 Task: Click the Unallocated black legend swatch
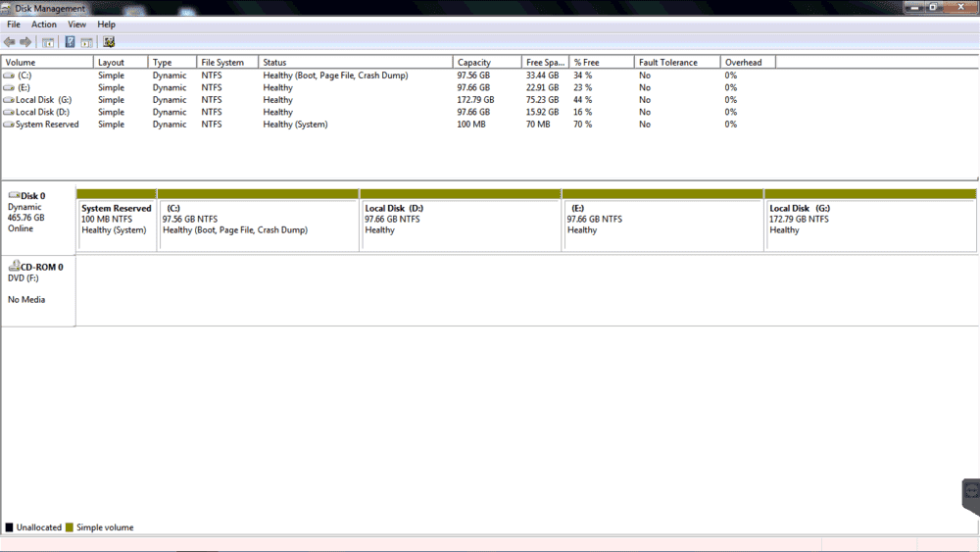[x=9, y=527]
